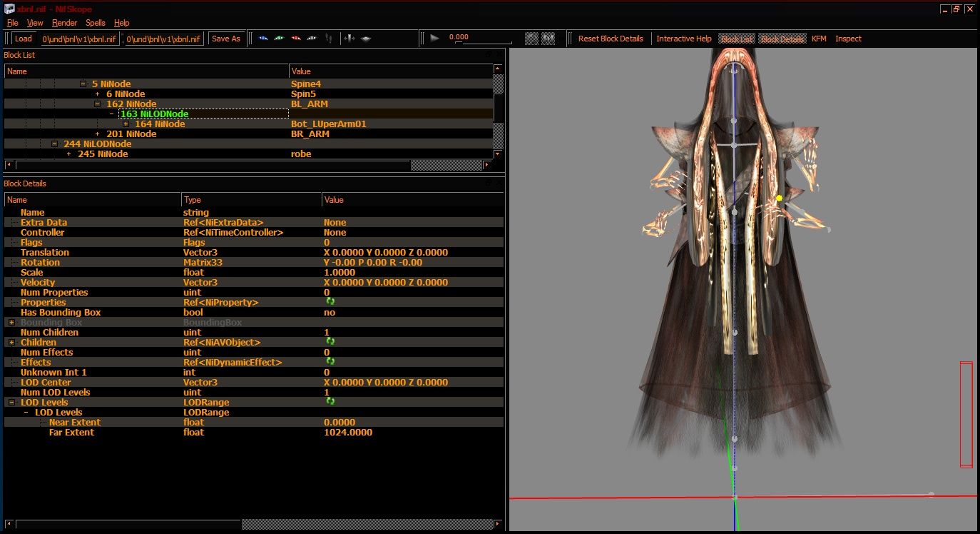Click the Num LOD Levels value
Image resolution: width=980 pixels, height=534 pixels.
[x=327, y=392]
